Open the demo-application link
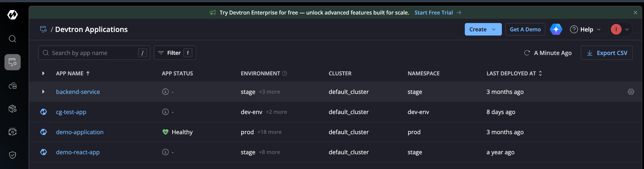This screenshot has height=169, width=644. (x=80, y=132)
